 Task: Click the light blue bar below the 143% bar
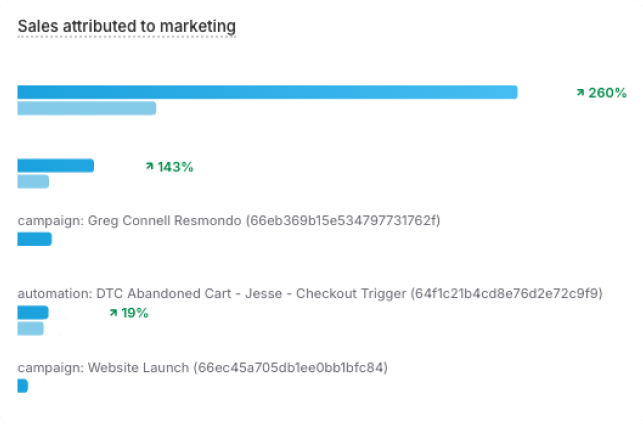(x=33, y=181)
